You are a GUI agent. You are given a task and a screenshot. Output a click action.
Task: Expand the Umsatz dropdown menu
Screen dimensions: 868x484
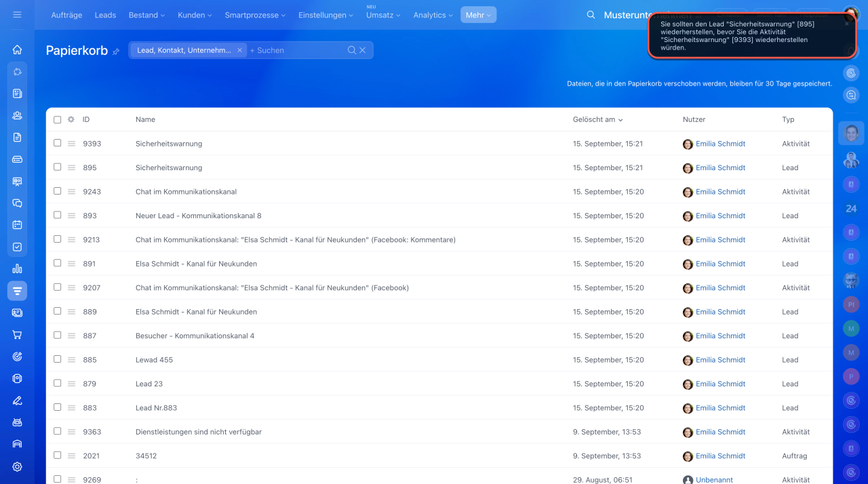tap(382, 15)
